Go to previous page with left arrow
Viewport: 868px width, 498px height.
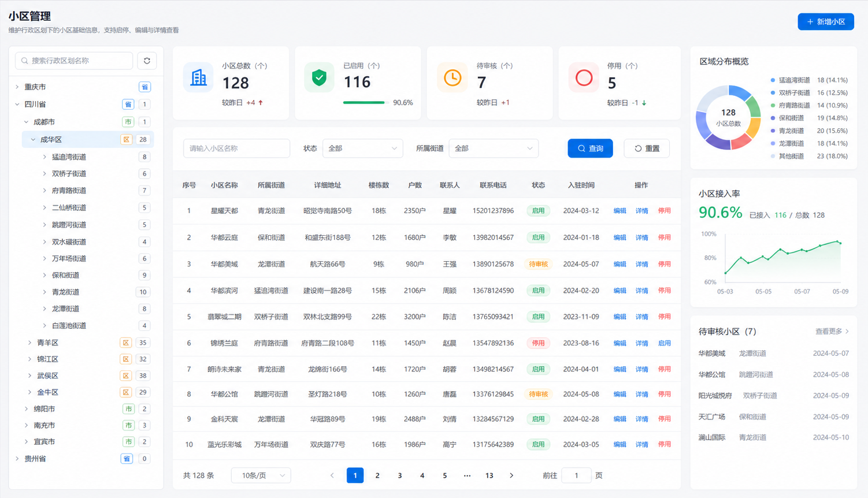332,475
